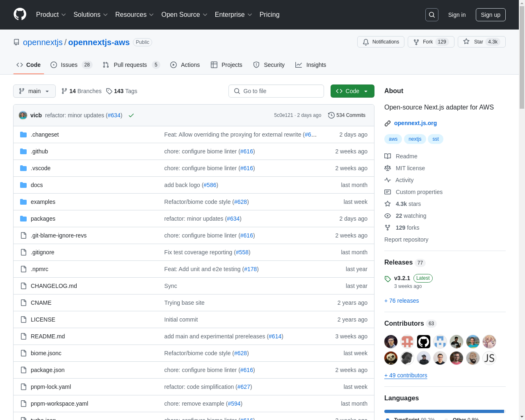The height and width of the screenshot is (420, 525).
Task: Click the Activity pulse icon
Action: click(x=388, y=180)
